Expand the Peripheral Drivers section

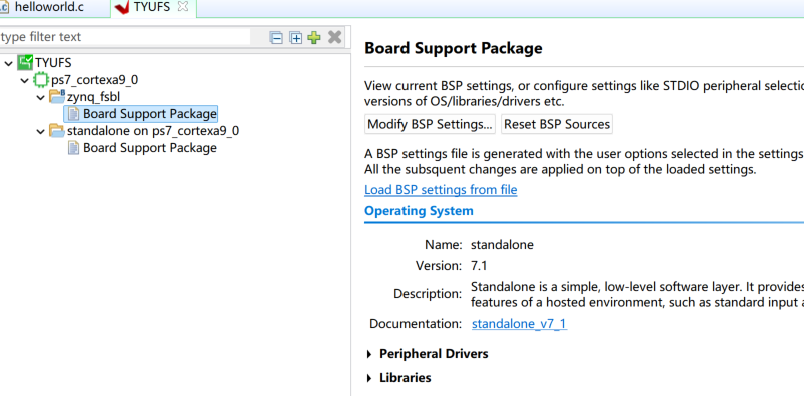click(369, 354)
